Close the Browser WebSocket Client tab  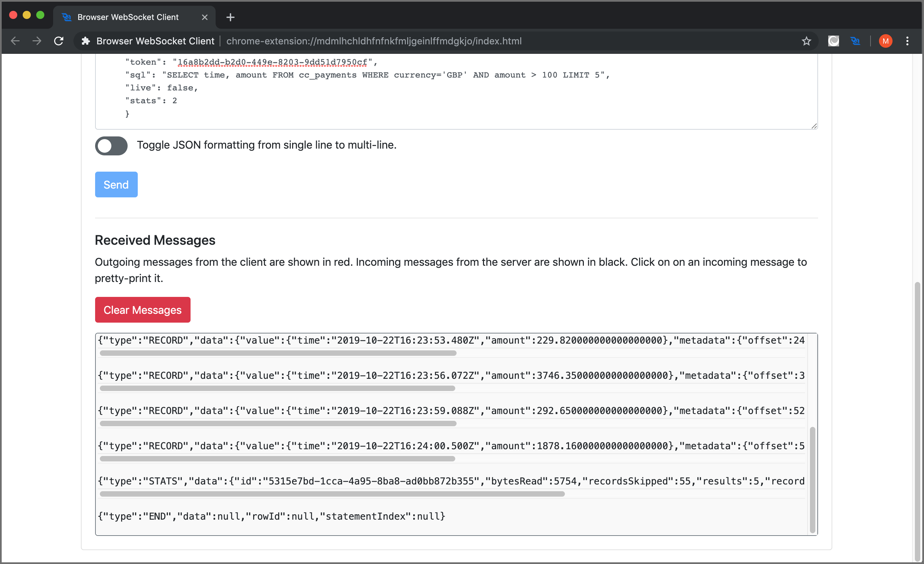click(205, 17)
